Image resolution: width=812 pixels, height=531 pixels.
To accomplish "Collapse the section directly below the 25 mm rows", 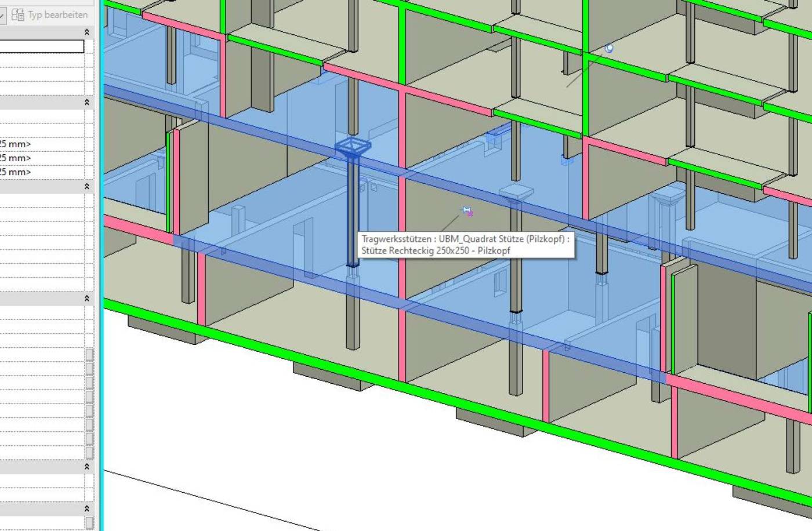I will (x=87, y=186).
